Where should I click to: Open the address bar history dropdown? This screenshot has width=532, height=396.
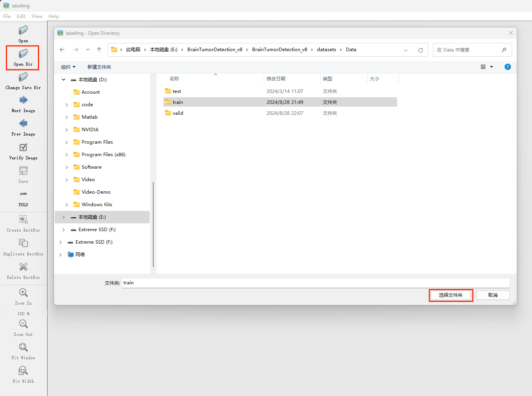(406, 50)
